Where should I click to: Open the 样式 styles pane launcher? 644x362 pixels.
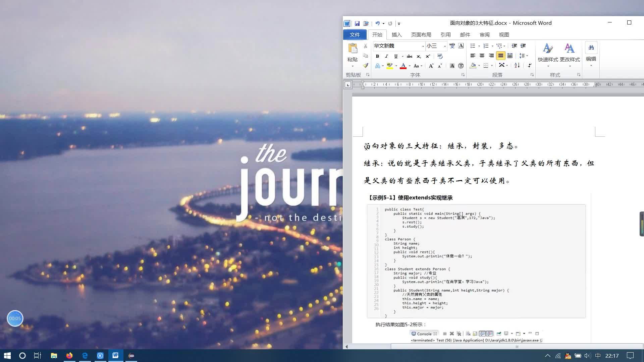pos(579,75)
